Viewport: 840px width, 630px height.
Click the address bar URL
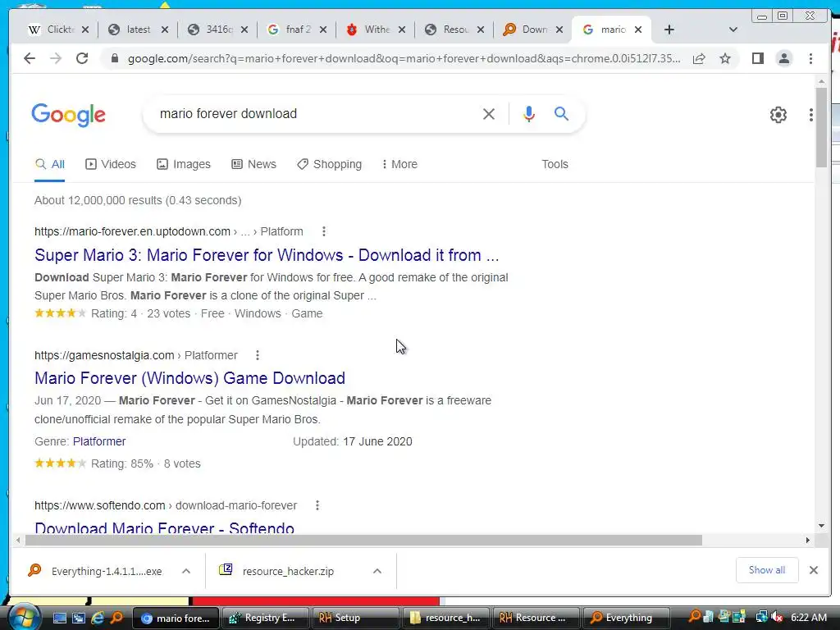[x=404, y=58]
